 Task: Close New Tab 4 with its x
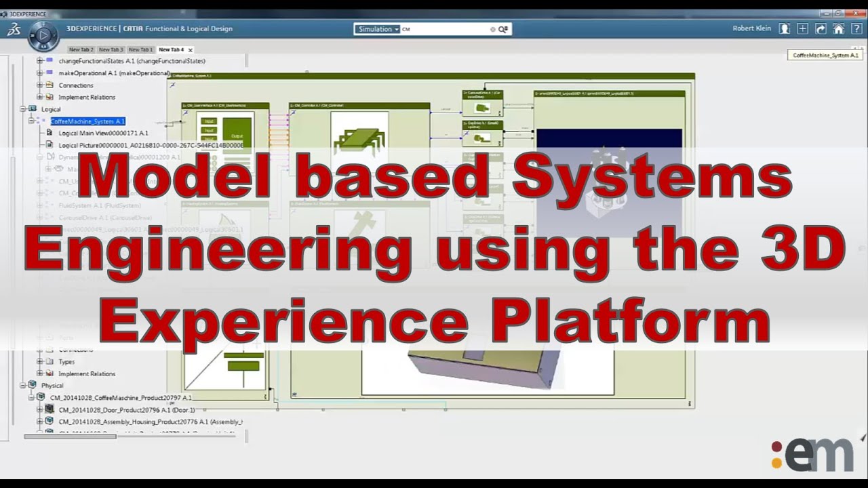pyautogui.click(x=191, y=49)
